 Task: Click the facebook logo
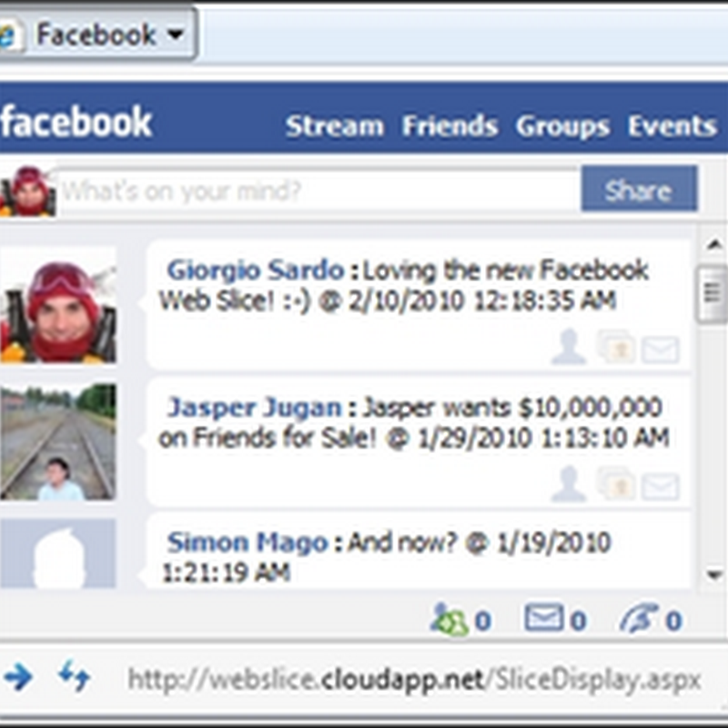point(76,122)
